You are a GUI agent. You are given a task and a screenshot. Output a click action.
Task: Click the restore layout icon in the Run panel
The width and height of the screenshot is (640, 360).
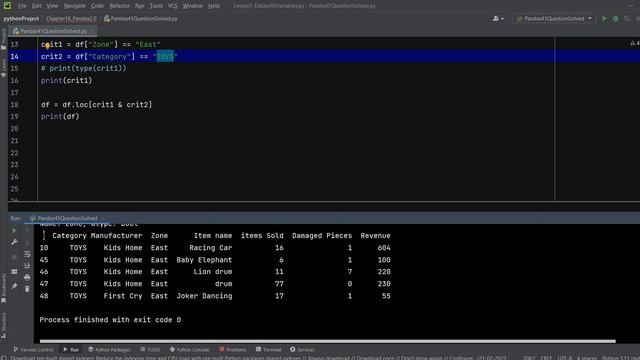14,272
